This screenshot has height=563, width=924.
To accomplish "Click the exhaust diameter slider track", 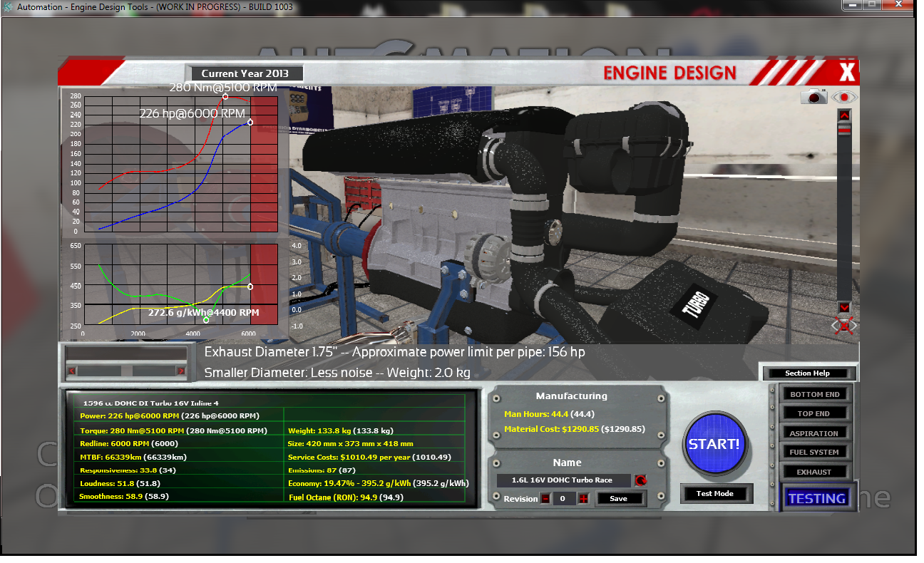I will pos(125,371).
